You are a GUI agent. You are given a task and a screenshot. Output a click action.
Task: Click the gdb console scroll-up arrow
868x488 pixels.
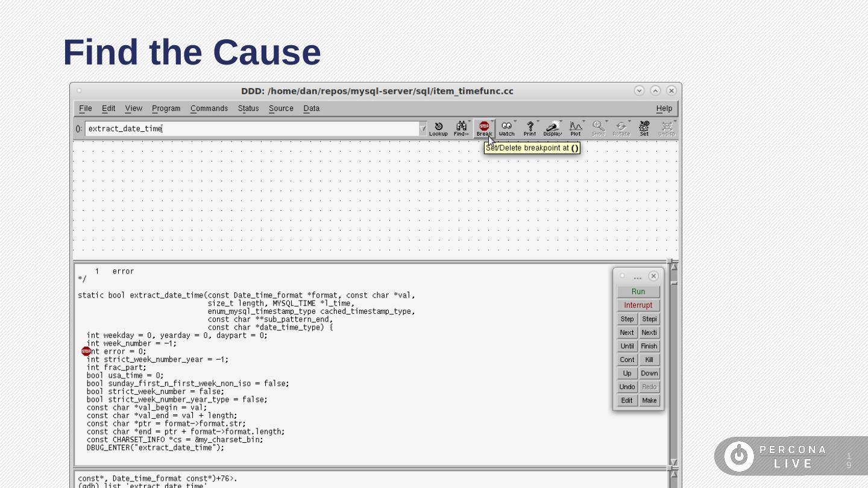[x=674, y=475]
